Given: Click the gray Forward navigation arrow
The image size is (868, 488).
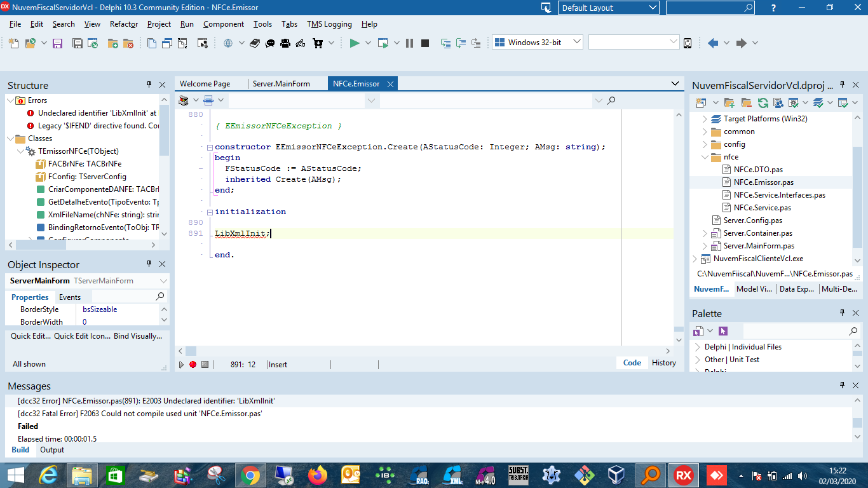Looking at the screenshot, I should click(741, 43).
